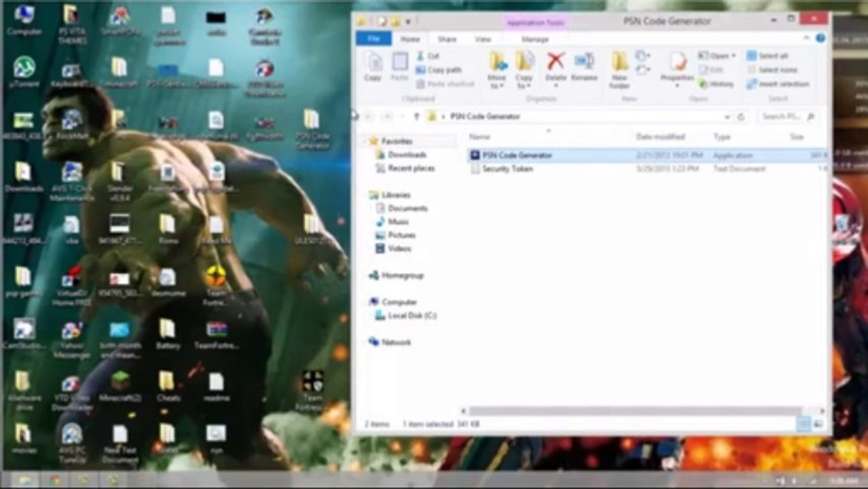The image size is (868, 489).
Task: Choose Copy path in the ribbon
Action: coord(438,70)
